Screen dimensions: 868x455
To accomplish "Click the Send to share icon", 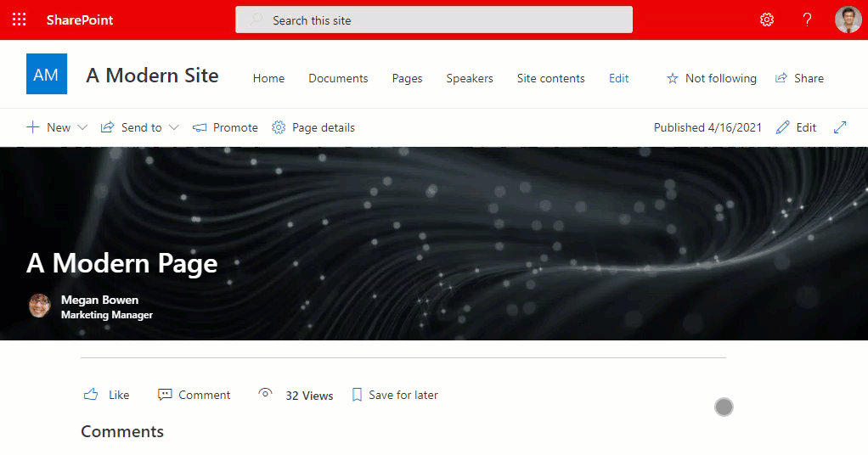I will [107, 127].
